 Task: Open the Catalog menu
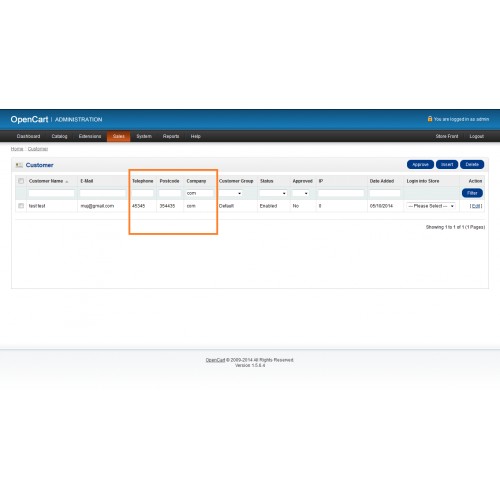click(59, 136)
